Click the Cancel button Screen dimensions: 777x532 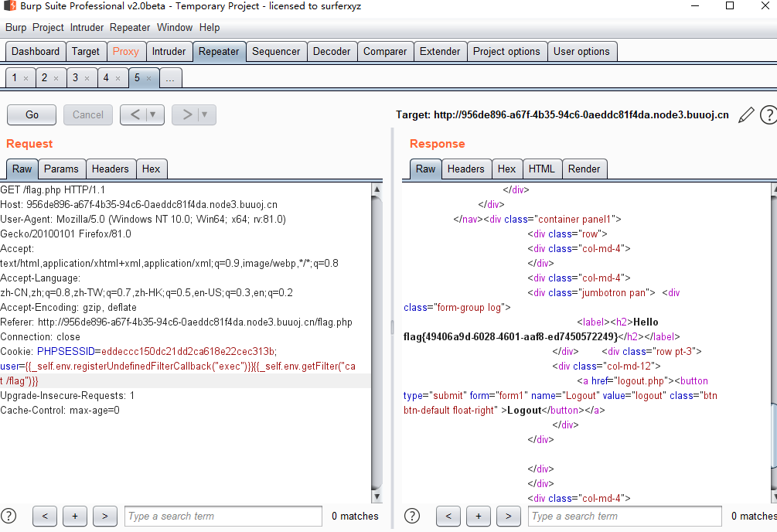[88, 115]
